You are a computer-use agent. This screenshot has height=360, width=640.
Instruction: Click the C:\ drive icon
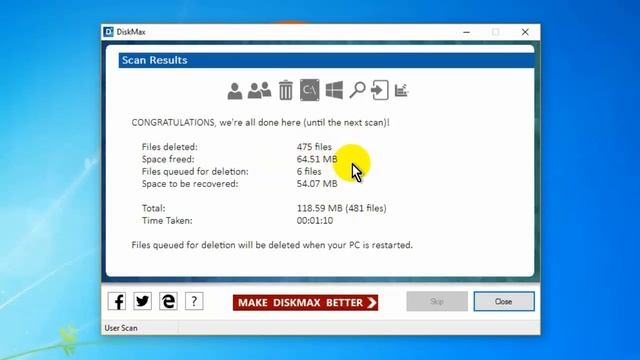[x=310, y=90]
